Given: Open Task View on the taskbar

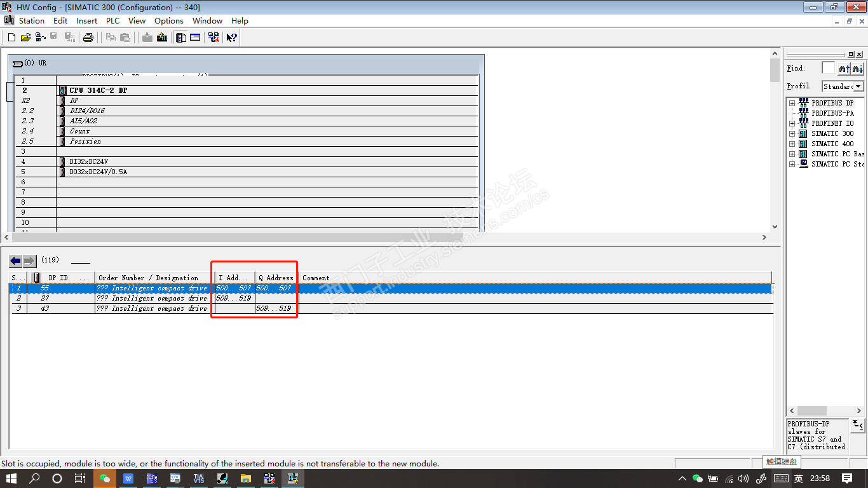Looking at the screenshot, I should pyautogui.click(x=79, y=478).
